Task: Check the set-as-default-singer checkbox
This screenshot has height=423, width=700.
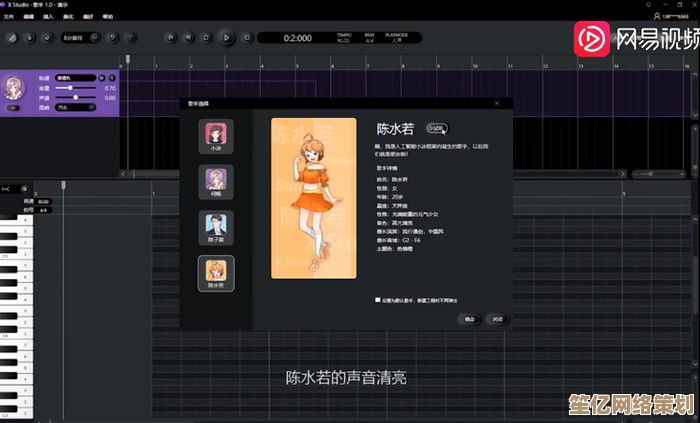Action: pos(377,299)
